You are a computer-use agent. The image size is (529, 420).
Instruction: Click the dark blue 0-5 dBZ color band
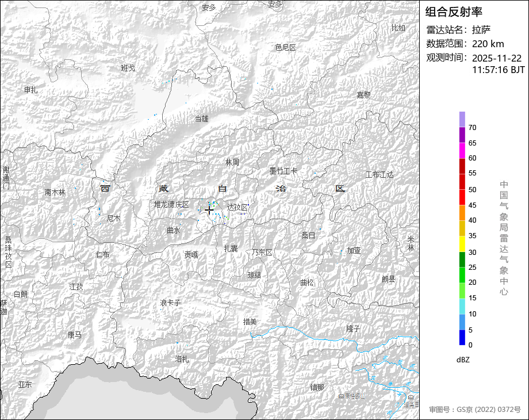click(x=462, y=337)
